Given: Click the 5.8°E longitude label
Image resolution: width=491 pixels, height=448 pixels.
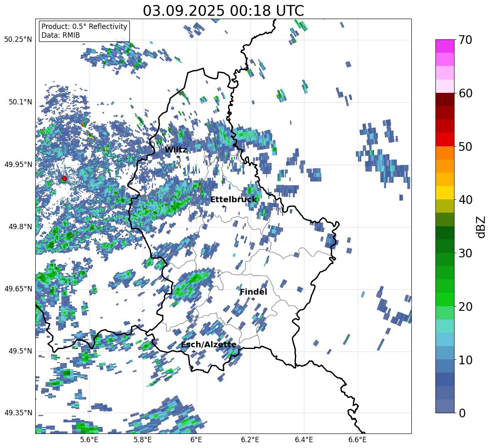Looking at the screenshot, I should click(x=143, y=440).
